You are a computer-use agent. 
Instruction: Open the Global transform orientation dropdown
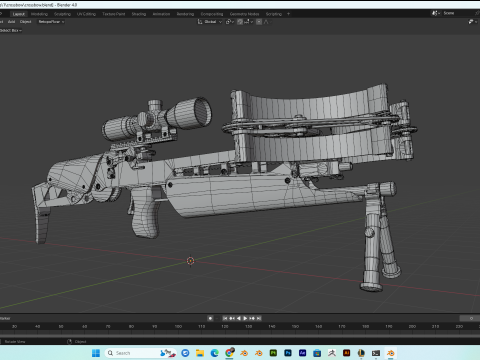(210, 22)
